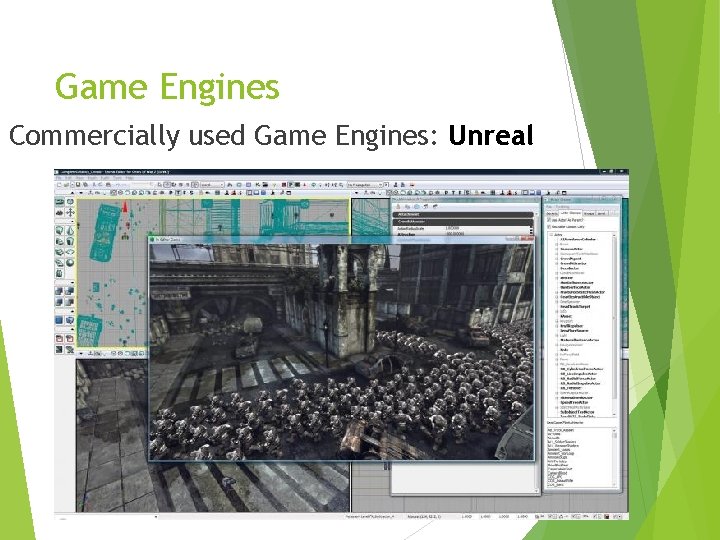720x540 pixels.
Task: Choose the Sheet brush primitive
Action: pos(70,252)
